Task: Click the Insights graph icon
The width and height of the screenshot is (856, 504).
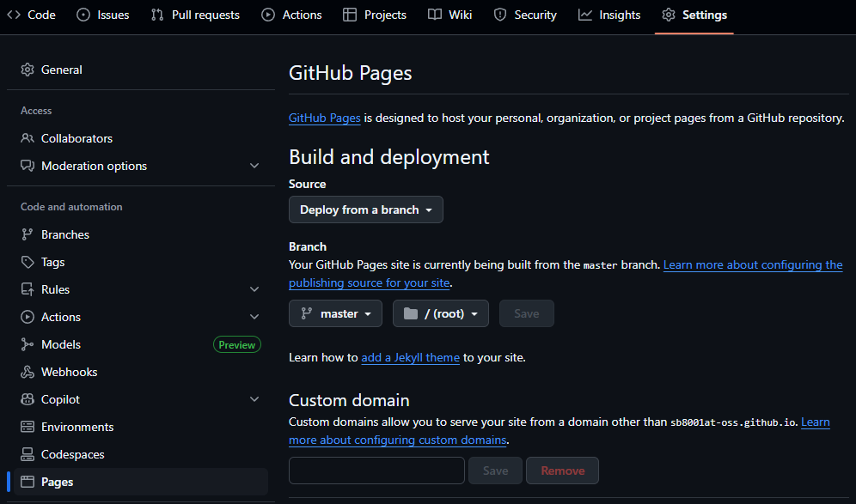Action: pyautogui.click(x=585, y=15)
